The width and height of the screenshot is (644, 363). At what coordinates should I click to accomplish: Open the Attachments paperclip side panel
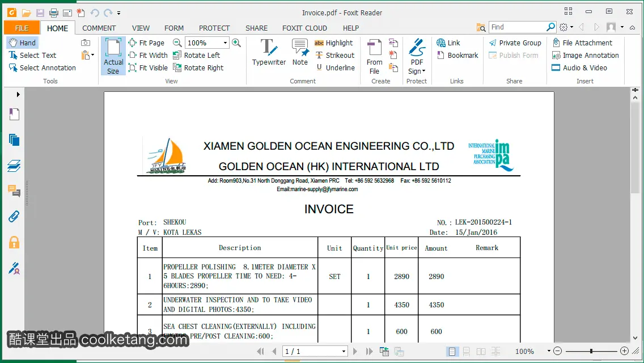pyautogui.click(x=14, y=217)
